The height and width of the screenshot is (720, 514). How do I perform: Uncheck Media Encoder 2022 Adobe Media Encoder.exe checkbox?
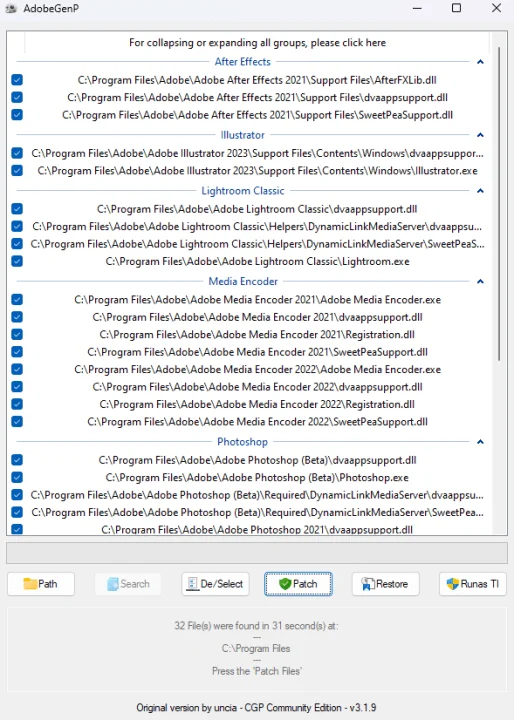coord(17,369)
